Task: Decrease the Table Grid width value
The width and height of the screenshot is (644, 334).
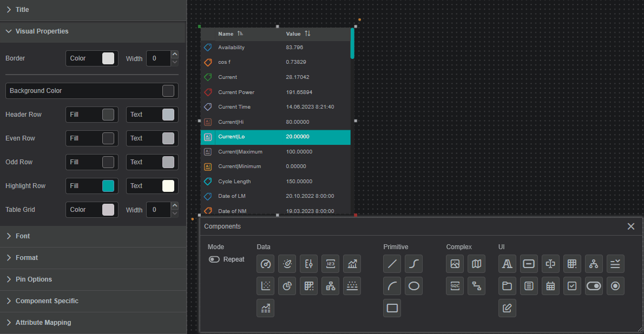Action: click(175, 214)
